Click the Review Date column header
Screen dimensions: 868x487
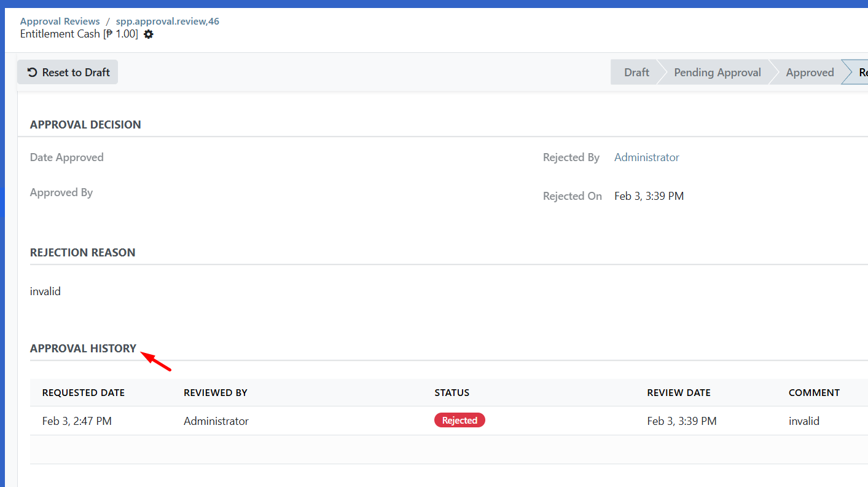tap(679, 393)
